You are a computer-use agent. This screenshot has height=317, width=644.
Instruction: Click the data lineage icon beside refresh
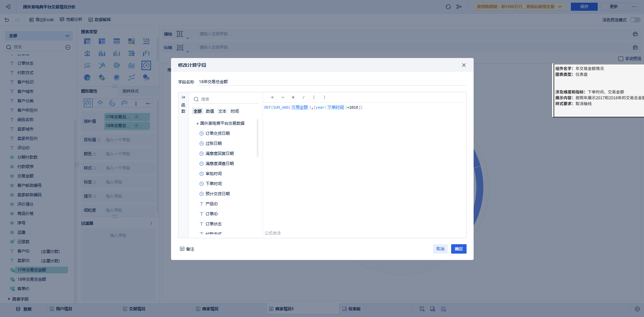pyautogui.click(x=459, y=7)
